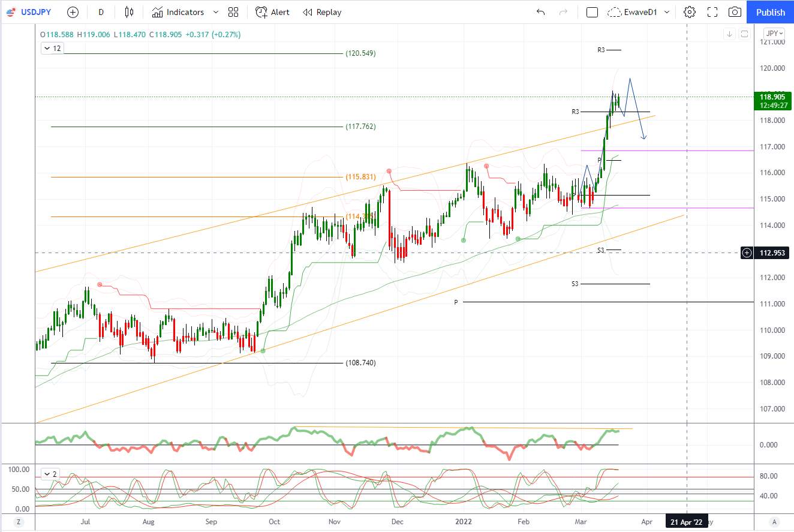Toggle the collapse pane arrow button

[x=730, y=34]
